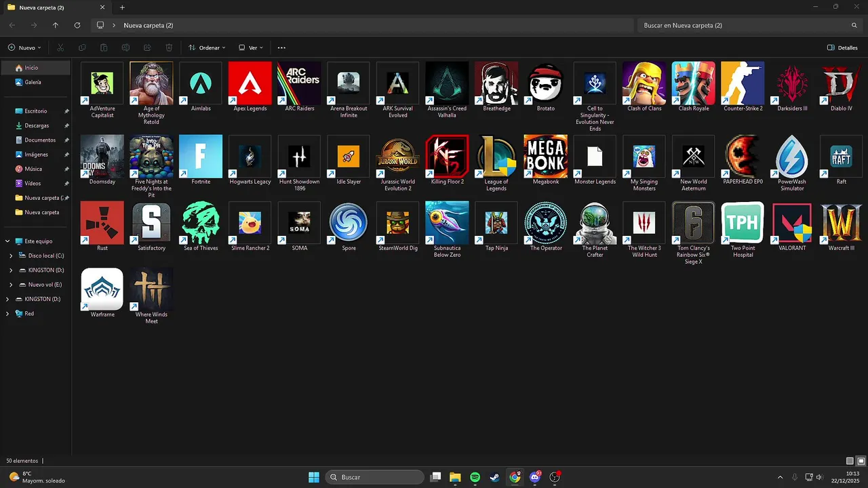This screenshot has height=488, width=868.
Task: Select Rainbow Six Siege X icon
Action: [693, 223]
